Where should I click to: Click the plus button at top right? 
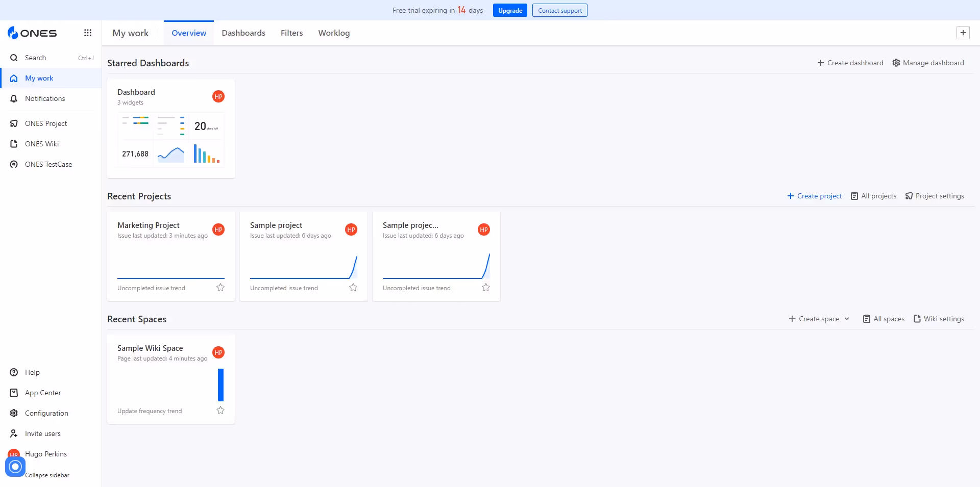[x=963, y=33]
